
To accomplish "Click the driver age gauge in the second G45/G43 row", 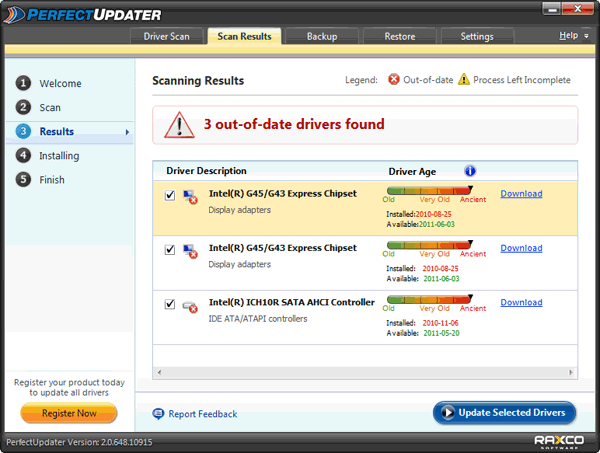I will pyautogui.click(x=430, y=244).
